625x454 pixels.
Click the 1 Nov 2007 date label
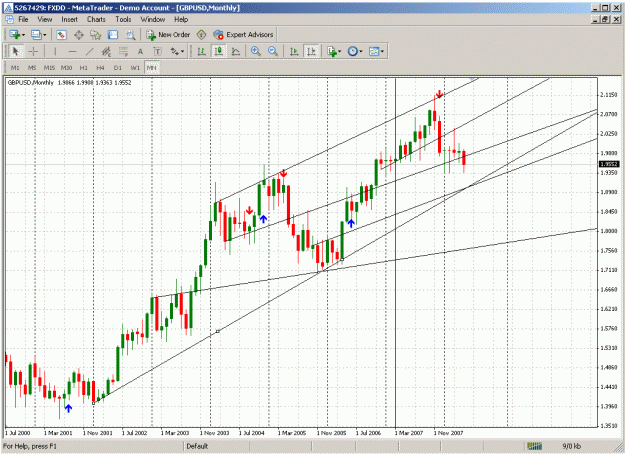[x=448, y=433]
